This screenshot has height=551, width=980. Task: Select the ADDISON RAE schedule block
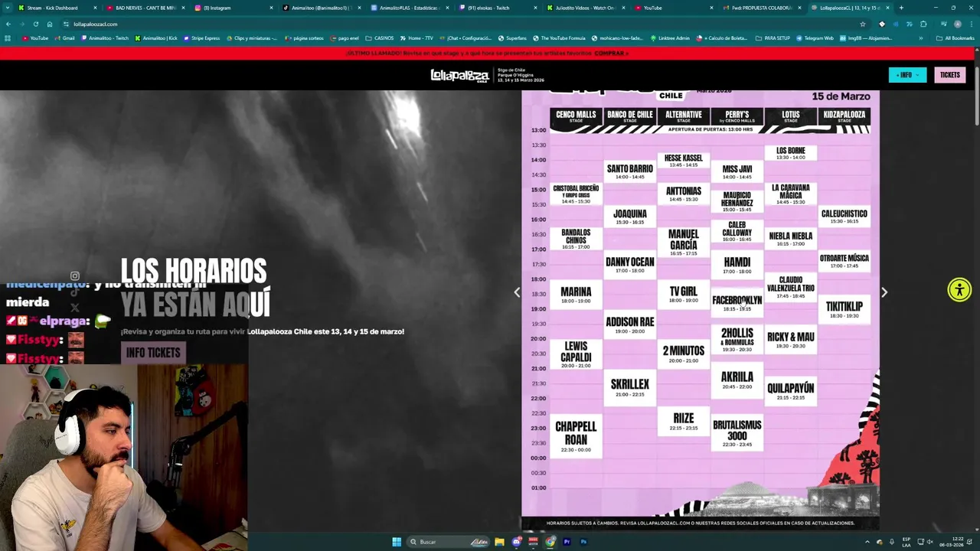[x=629, y=325]
